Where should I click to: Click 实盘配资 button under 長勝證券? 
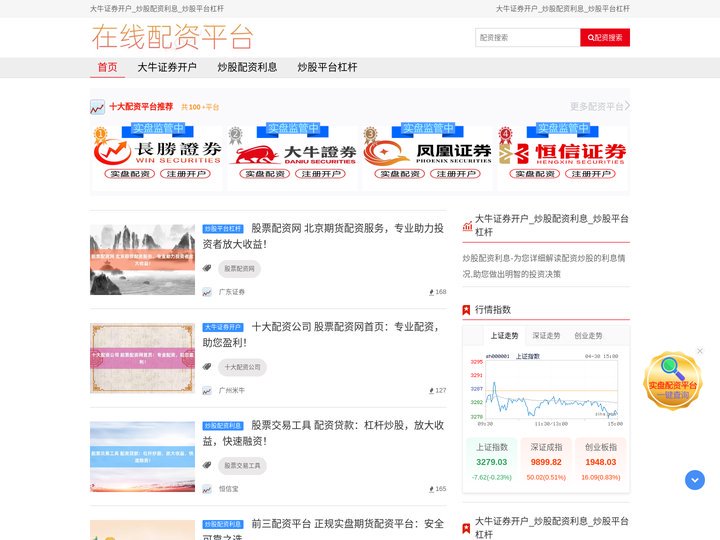[x=130, y=174]
